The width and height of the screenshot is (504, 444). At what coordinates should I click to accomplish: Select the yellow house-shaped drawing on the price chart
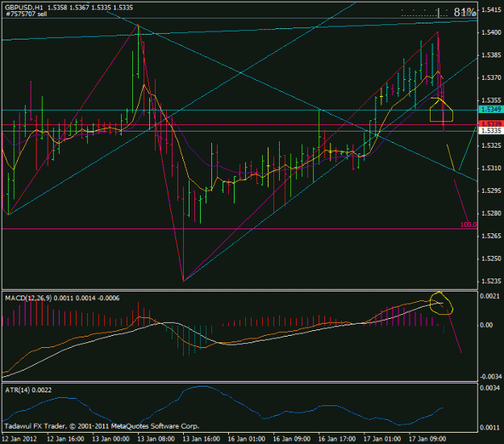tap(441, 110)
